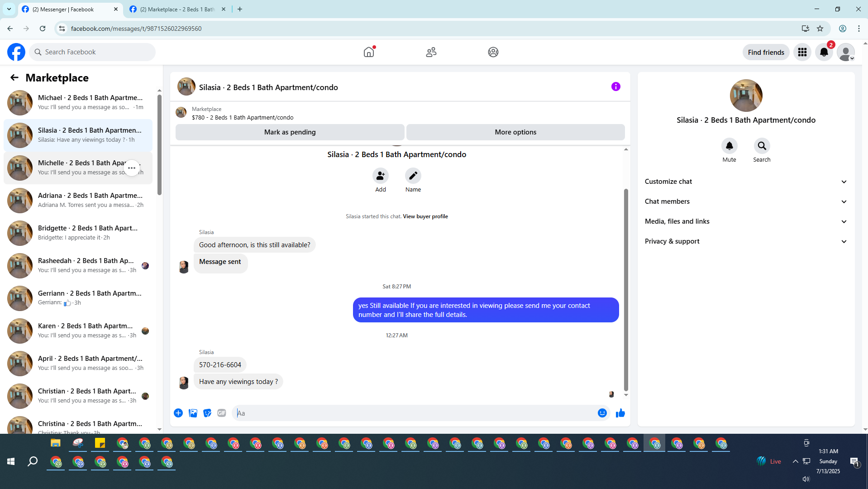
Task: Open Windows Start menu
Action: [x=11, y=461]
